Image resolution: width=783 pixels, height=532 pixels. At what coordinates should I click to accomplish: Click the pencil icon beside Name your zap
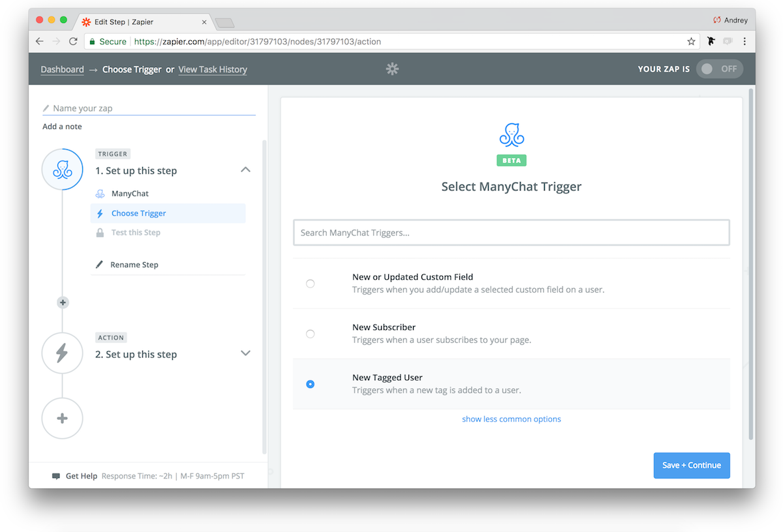(x=46, y=108)
